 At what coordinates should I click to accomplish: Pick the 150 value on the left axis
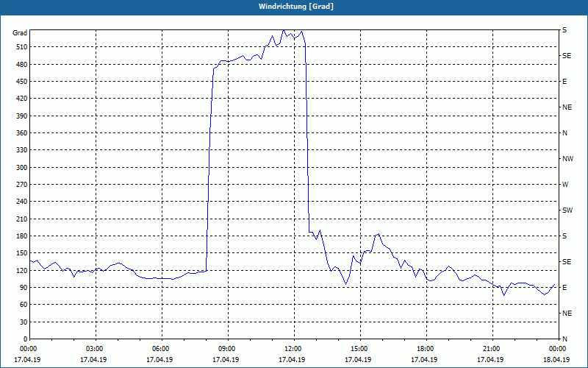click(21, 253)
